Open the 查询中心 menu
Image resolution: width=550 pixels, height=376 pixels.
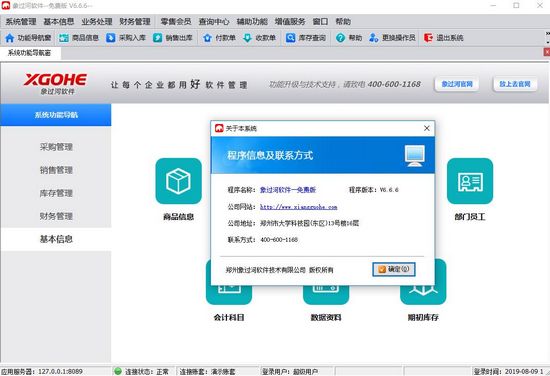click(214, 22)
